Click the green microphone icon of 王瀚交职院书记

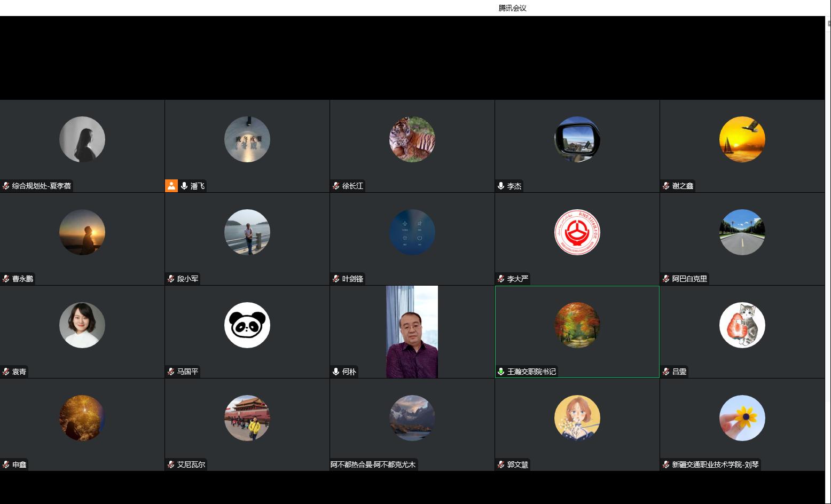pos(501,372)
